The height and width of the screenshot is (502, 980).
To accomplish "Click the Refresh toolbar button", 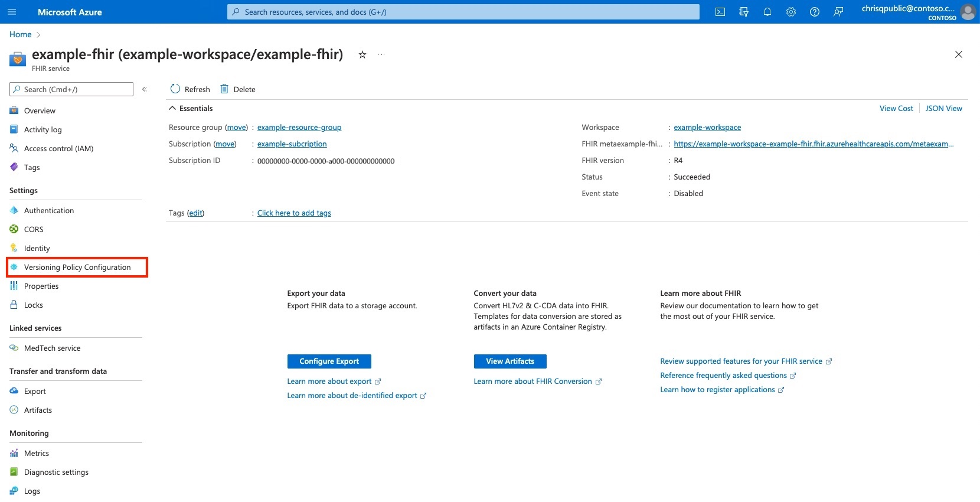I will 190,89.
